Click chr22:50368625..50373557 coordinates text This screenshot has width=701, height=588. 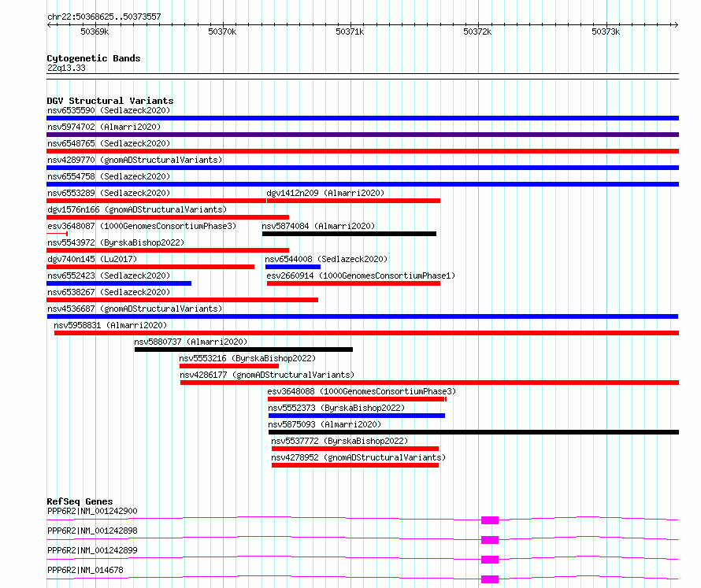(x=104, y=17)
